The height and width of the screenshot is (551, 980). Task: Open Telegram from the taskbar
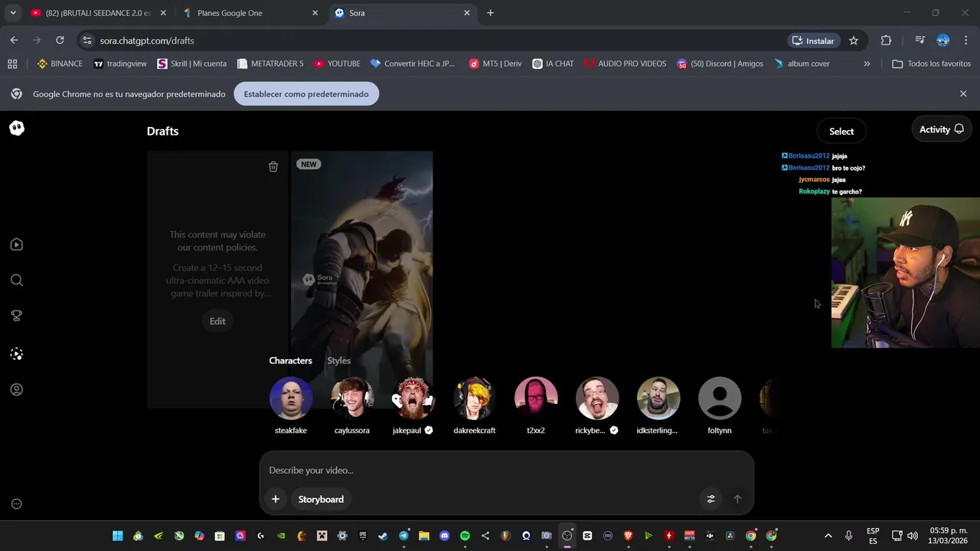click(x=403, y=536)
